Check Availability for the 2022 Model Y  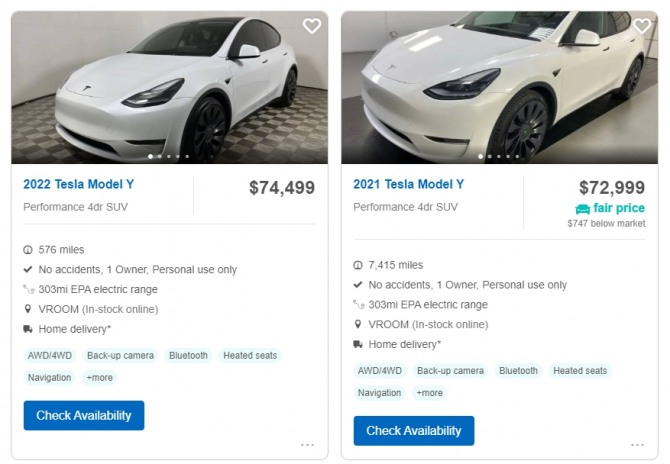tap(84, 415)
